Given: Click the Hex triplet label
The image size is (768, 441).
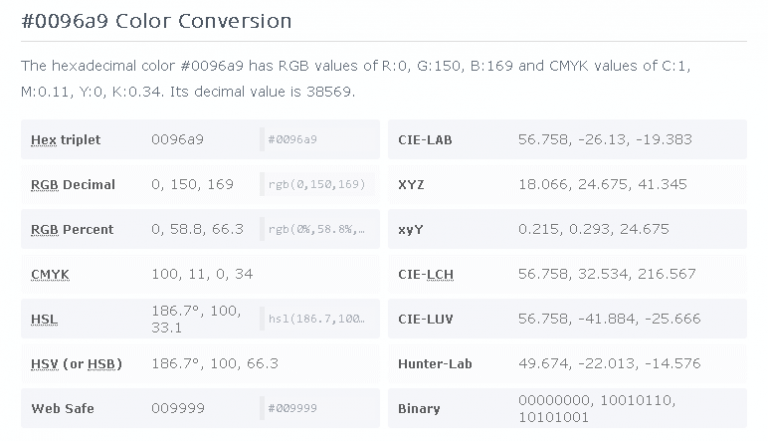Looking at the screenshot, I should click(x=66, y=140).
